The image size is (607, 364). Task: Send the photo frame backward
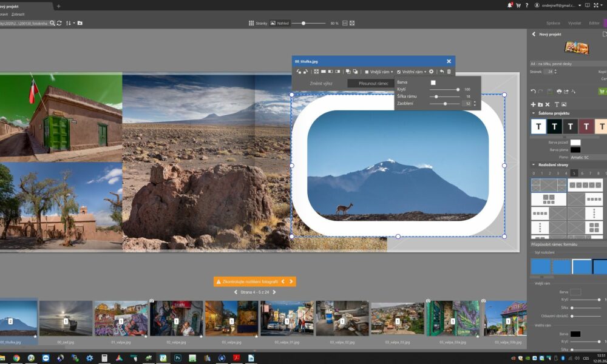click(x=355, y=72)
